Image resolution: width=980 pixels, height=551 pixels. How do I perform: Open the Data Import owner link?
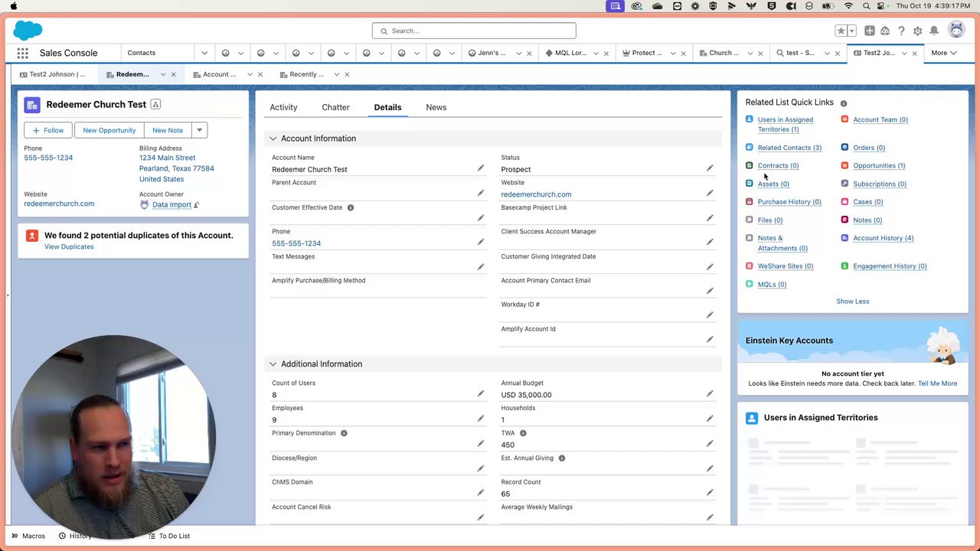click(171, 205)
